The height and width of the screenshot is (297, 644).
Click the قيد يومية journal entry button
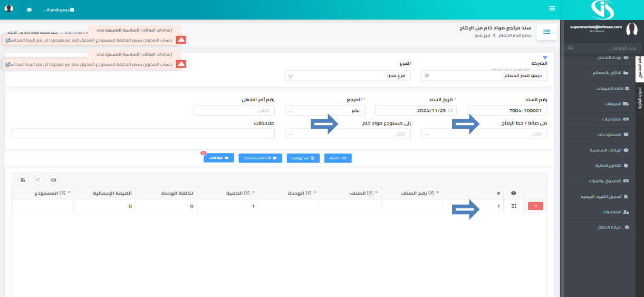tap(303, 158)
